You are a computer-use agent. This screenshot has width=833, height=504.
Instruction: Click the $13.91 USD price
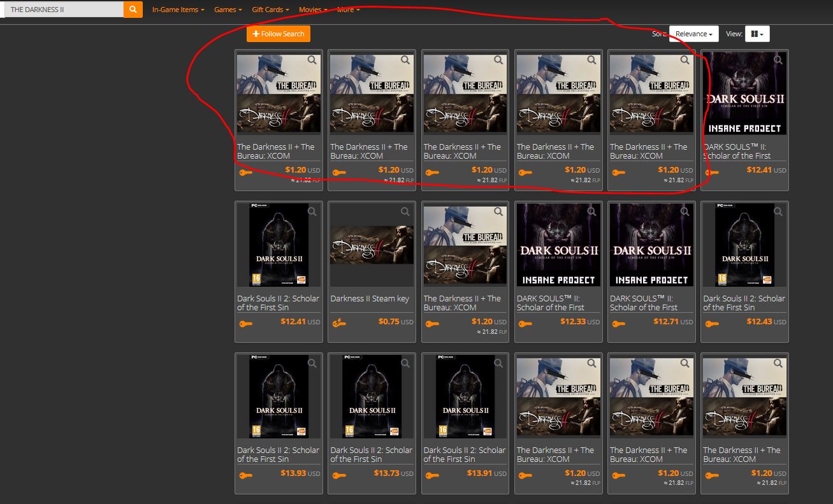486,473
